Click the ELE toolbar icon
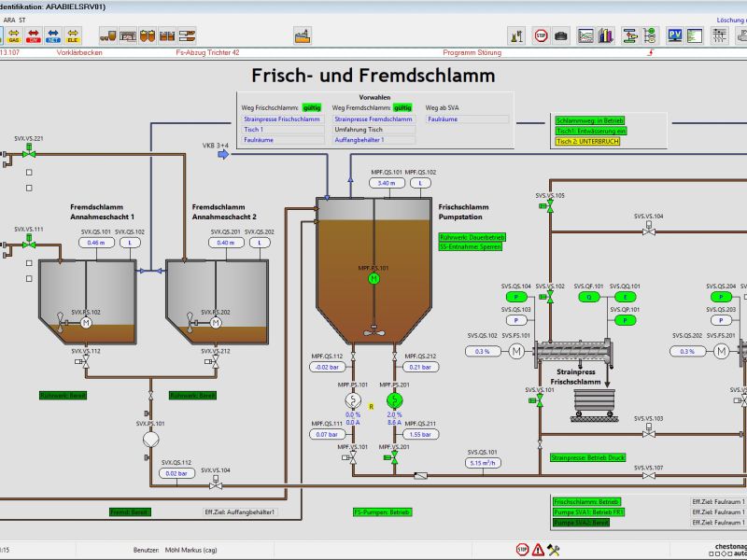The height and width of the screenshot is (560, 747). 74,35
